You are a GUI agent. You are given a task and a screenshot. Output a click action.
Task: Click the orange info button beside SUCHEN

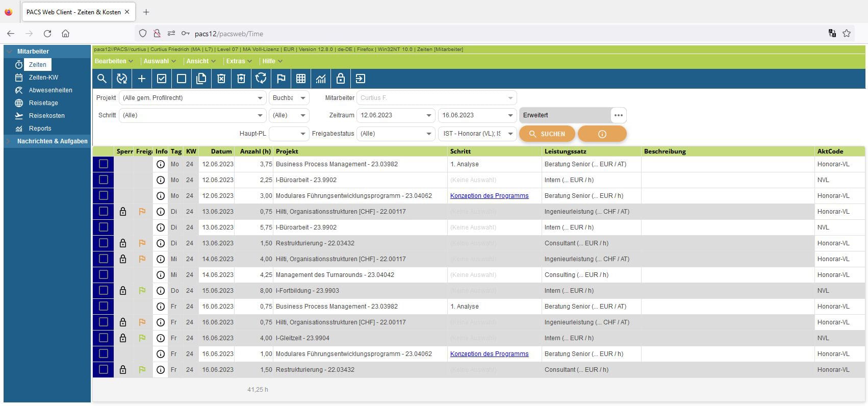click(602, 134)
